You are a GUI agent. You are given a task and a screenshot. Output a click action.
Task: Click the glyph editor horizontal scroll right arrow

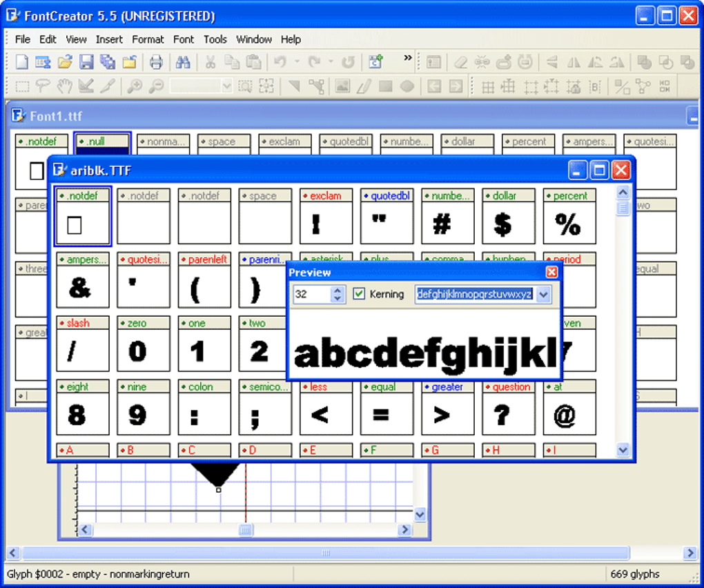(x=404, y=529)
